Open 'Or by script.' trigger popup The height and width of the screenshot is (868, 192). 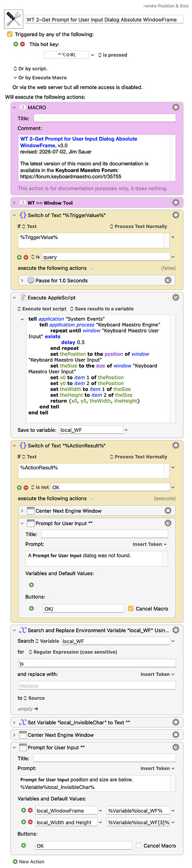pyautogui.click(x=30, y=69)
